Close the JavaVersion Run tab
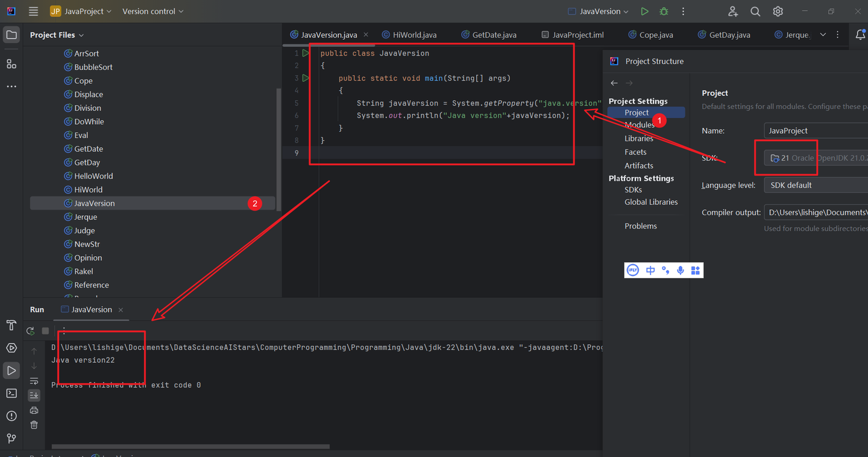The width and height of the screenshot is (868, 457). click(x=121, y=310)
